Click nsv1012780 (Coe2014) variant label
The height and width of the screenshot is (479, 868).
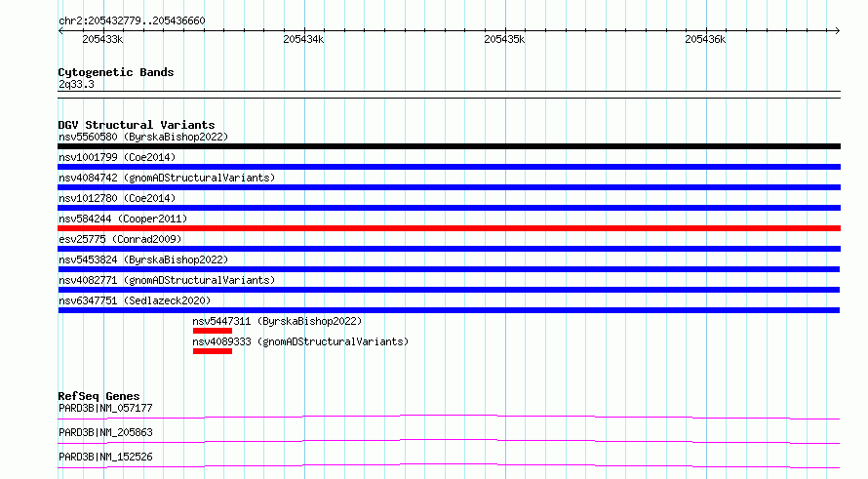pos(117,198)
